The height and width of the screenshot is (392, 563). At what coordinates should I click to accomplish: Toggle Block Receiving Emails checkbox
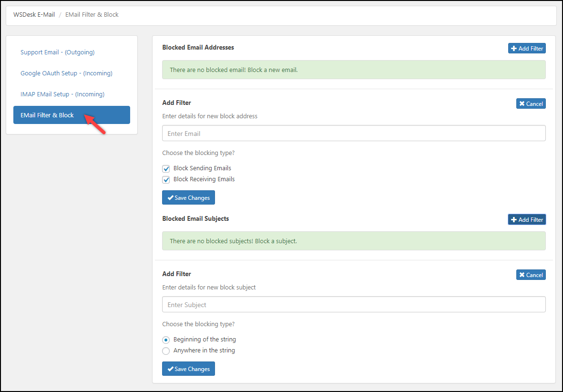coord(166,180)
